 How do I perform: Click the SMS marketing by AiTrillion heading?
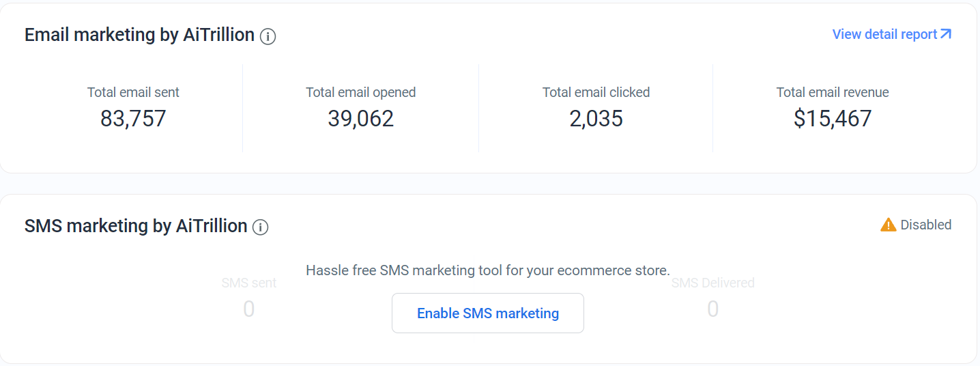pyautogui.click(x=136, y=226)
